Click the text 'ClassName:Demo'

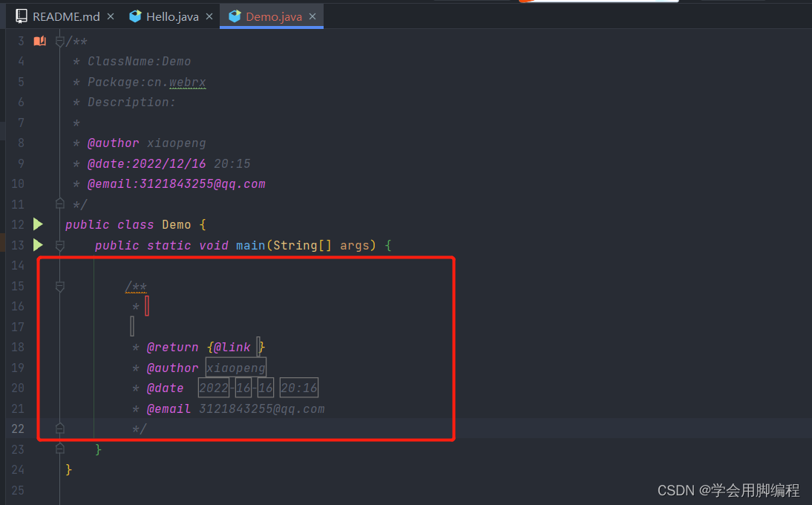pyautogui.click(x=139, y=61)
